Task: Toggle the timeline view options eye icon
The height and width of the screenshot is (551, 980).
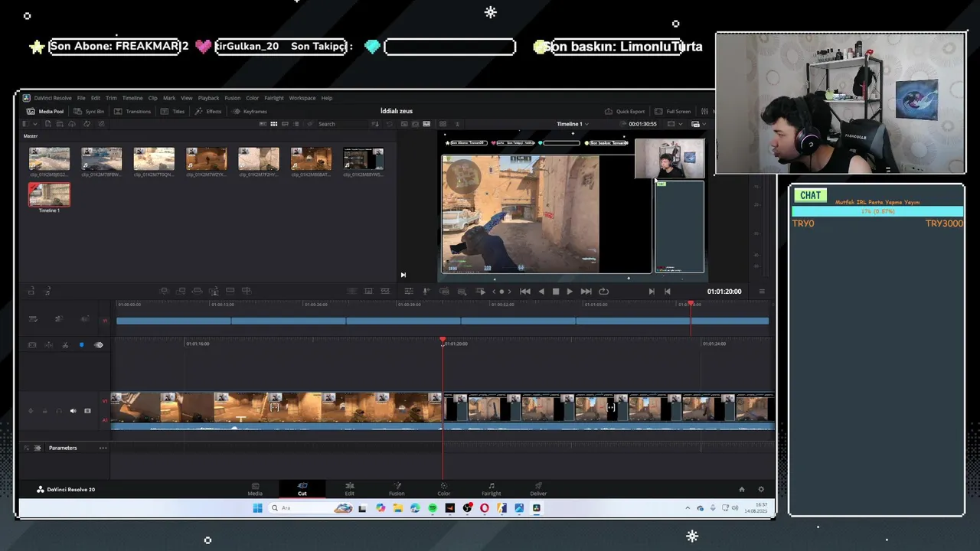Action: point(99,345)
